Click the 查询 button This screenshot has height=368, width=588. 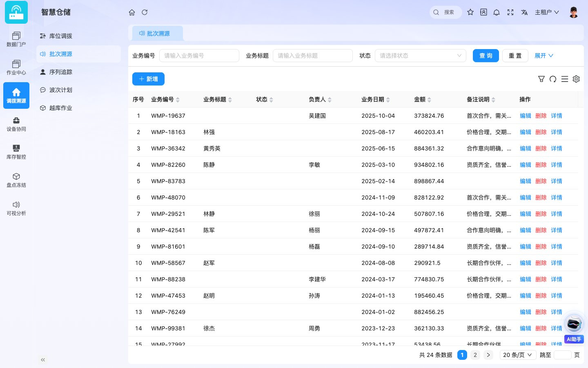[x=486, y=56]
